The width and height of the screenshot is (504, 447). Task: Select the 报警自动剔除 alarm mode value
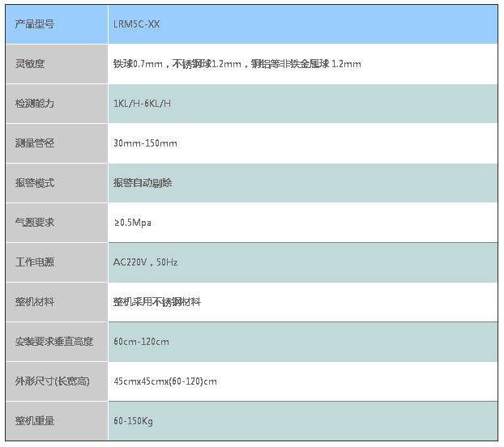click(143, 183)
